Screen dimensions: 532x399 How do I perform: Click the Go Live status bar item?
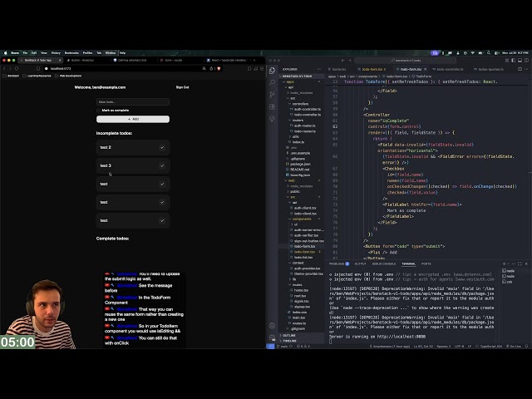tap(514, 347)
